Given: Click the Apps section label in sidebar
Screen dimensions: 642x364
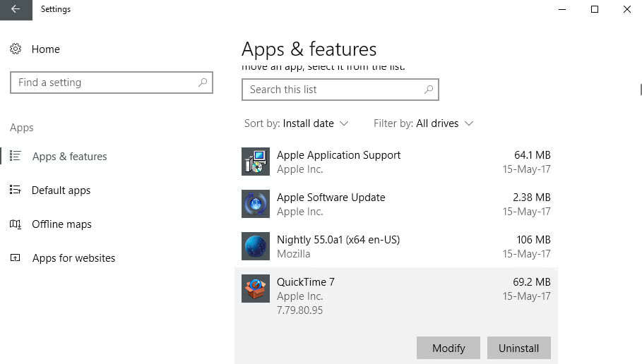Looking at the screenshot, I should coord(22,128).
